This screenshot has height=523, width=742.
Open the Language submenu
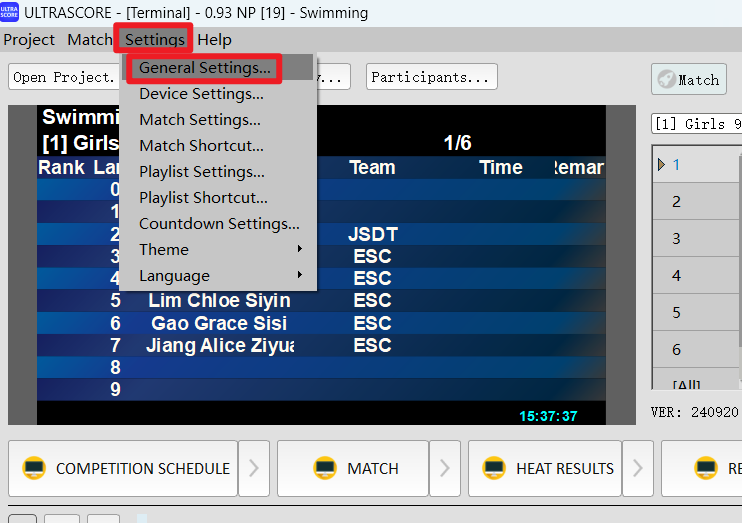tap(218, 276)
